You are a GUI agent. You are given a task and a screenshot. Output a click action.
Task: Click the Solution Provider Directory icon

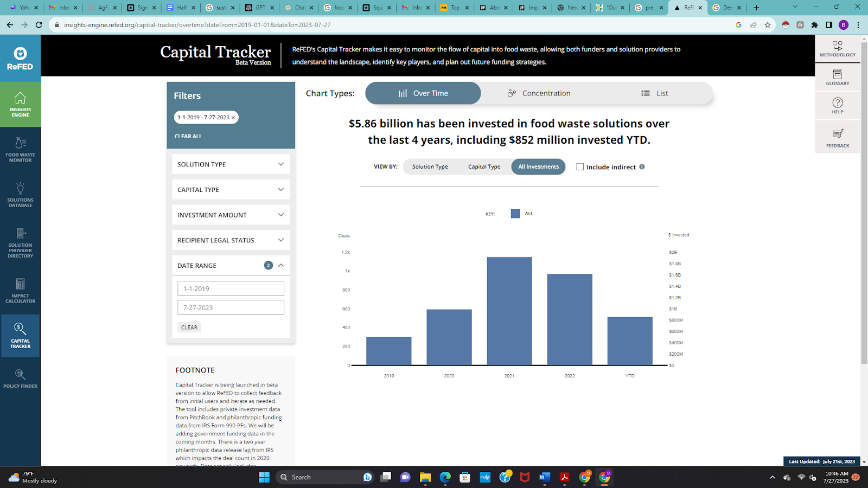pyautogui.click(x=20, y=242)
